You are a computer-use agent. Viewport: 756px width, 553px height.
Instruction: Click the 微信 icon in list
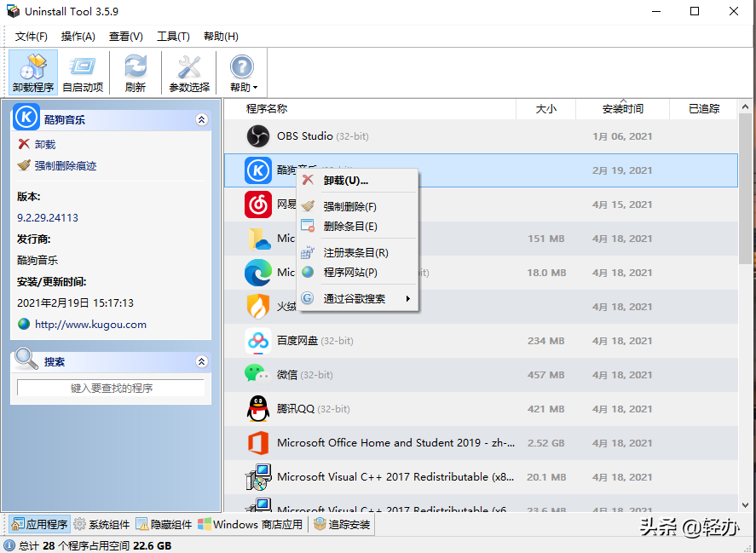[x=258, y=374]
